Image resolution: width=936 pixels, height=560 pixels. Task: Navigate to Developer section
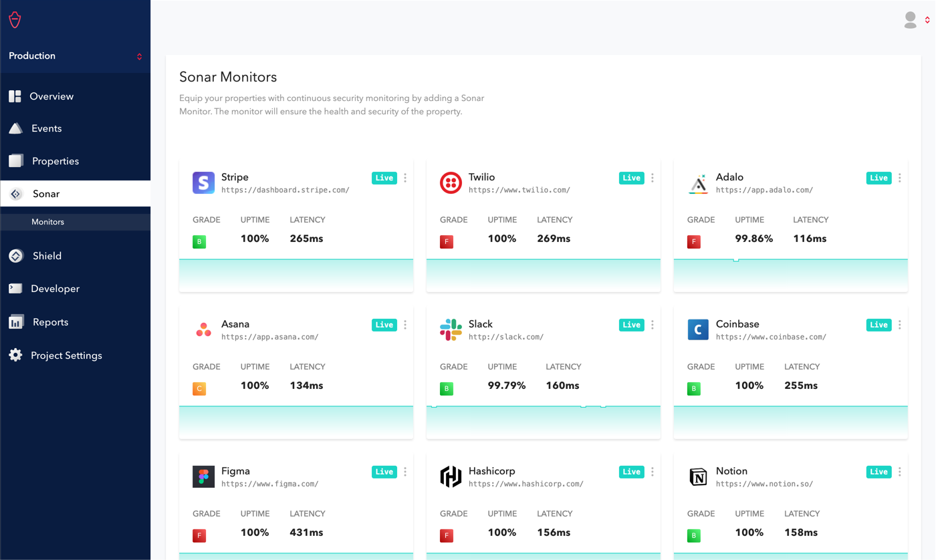[75, 289]
